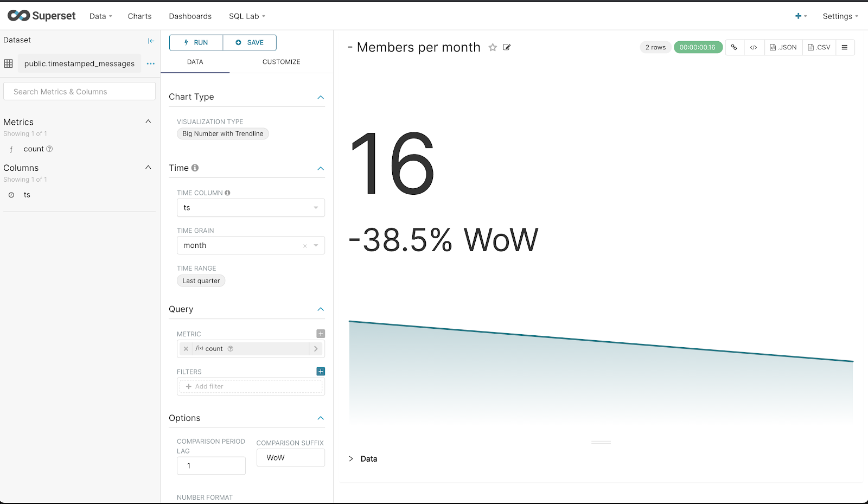Download query results as .JSON
Screen dimensions: 868x504
(783, 47)
